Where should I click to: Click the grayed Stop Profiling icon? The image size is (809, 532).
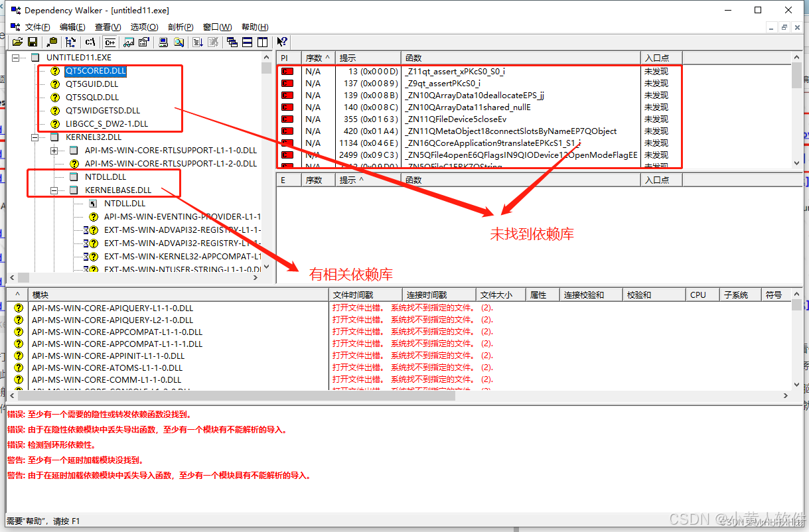point(213,42)
